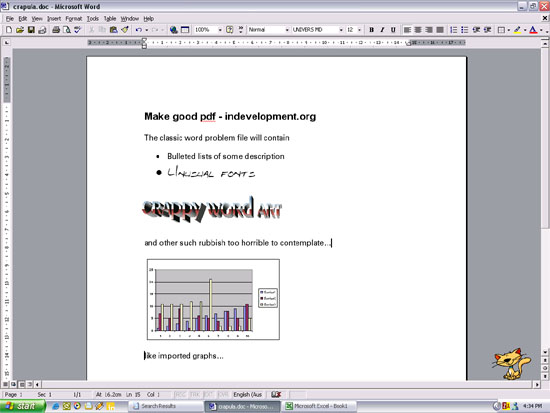Increase the paragraph indent
Screen dimensions: 550x413
488,30
